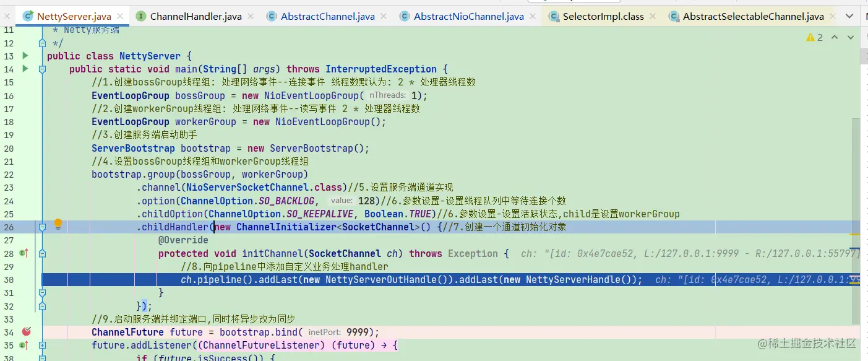Close the AbstractSelectableChannel.java tab
Image resolution: width=868 pixels, height=361 pixels.
(832, 17)
